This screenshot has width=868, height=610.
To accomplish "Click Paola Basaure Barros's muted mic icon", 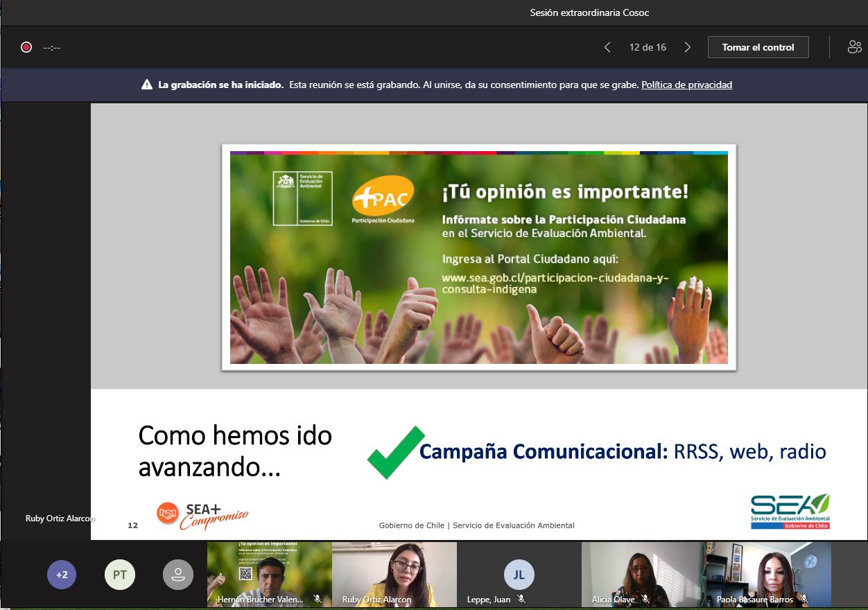I will (x=804, y=599).
